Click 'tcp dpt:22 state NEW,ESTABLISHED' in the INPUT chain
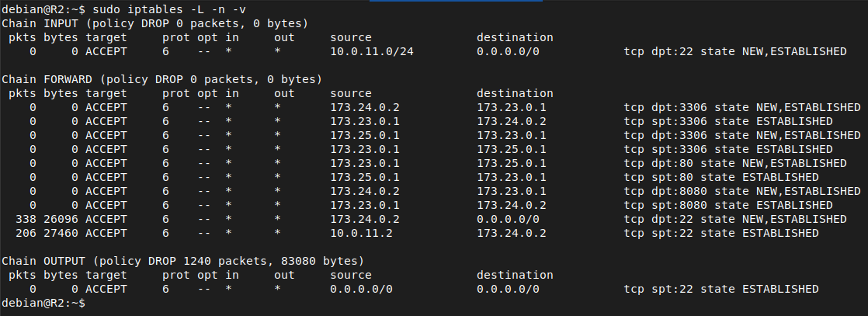The image size is (868, 316). [735, 51]
